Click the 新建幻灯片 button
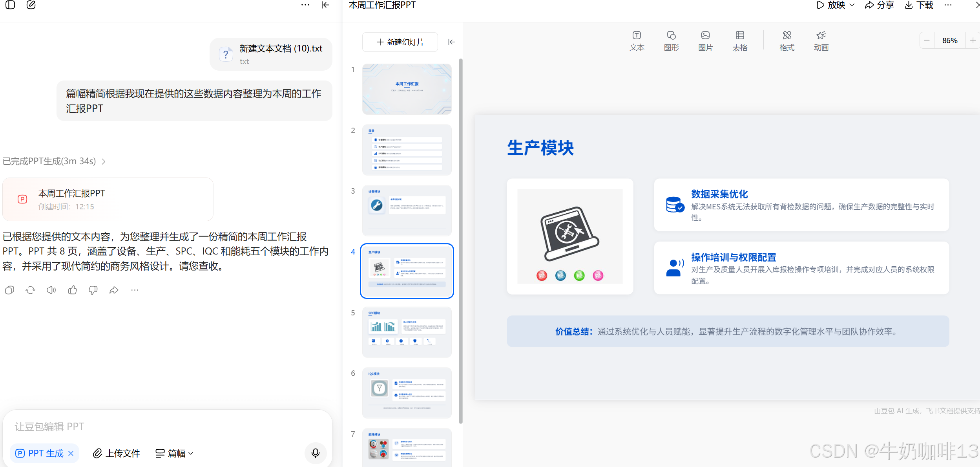This screenshot has height=467, width=980. (x=400, y=42)
